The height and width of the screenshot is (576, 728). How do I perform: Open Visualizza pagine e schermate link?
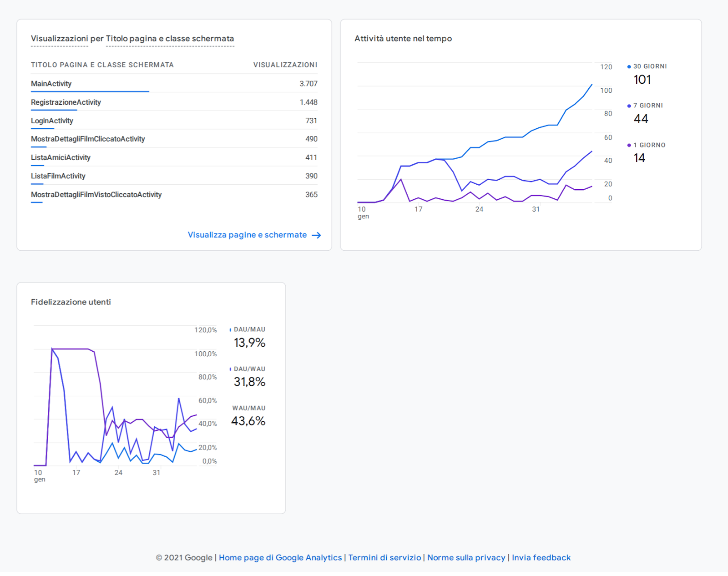247,235
